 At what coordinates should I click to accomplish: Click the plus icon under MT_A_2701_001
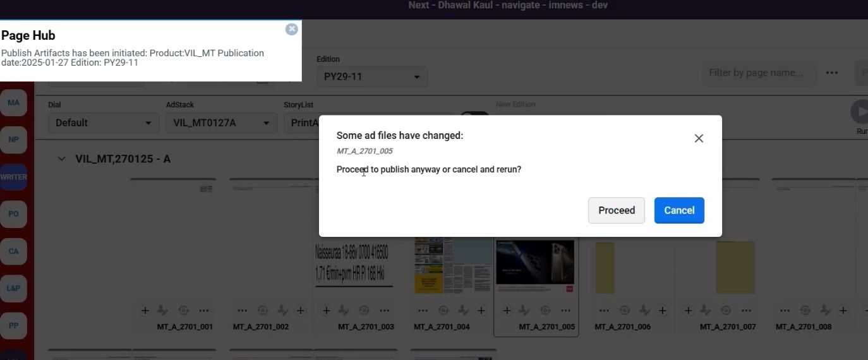(145, 310)
